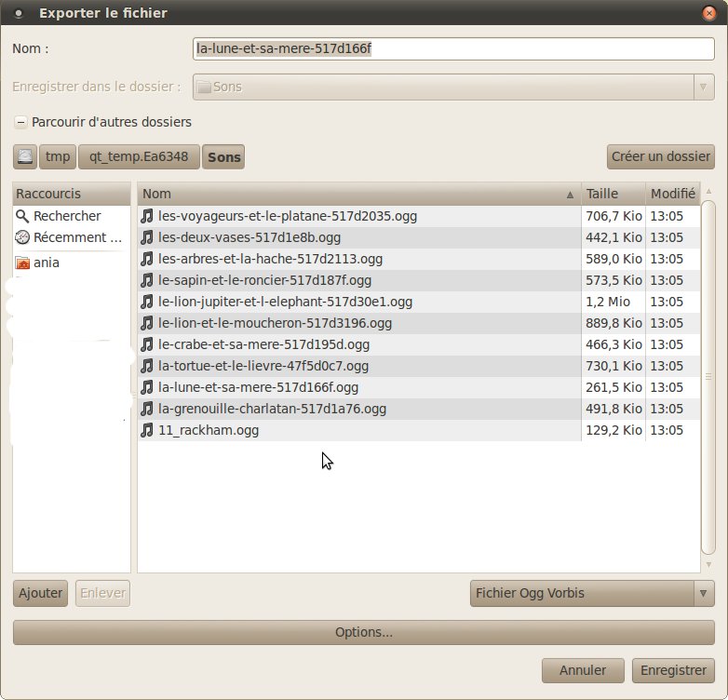Open the Options... button
This screenshot has width=728, height=700.
(364, 632)
